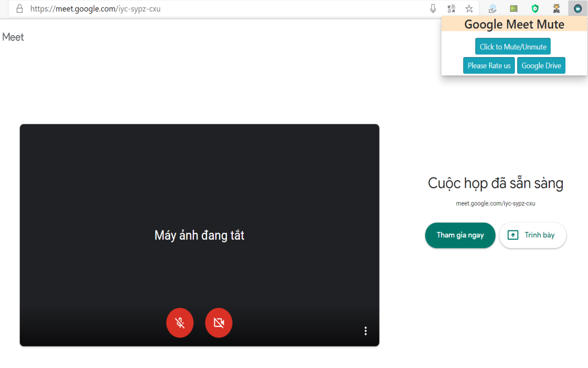Click the Google Meet Mute extension icon
The image size is (588, 368).
[578, 8]
